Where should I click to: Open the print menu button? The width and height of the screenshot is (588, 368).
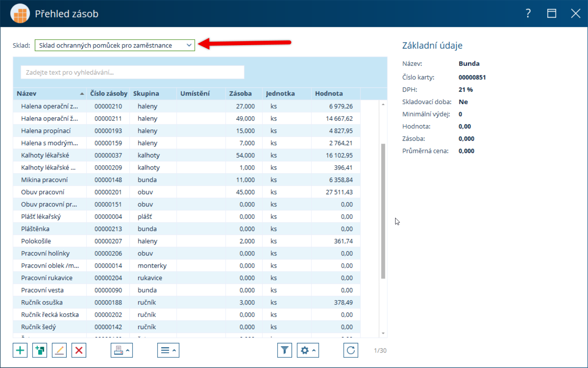click(122, 350)
